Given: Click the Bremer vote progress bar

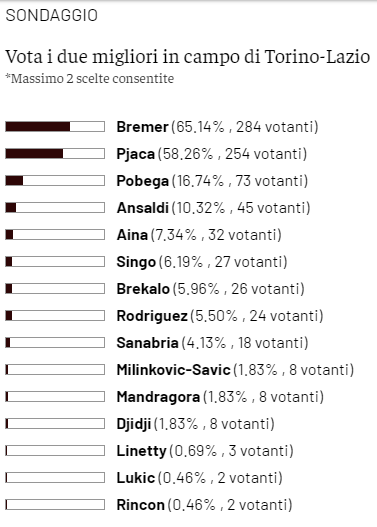Looking at the screenshot, I should (x=55, y=127).
